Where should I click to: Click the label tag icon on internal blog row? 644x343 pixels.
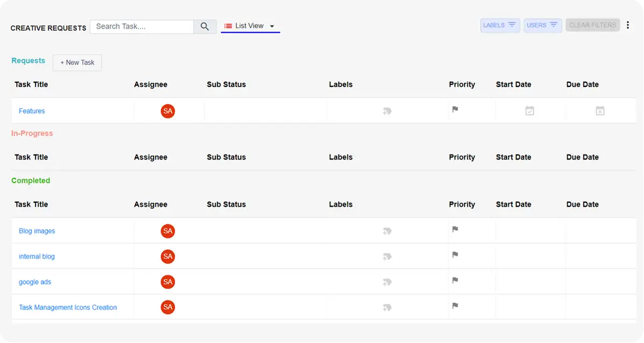pyautogui.click(x=387, y=257)
